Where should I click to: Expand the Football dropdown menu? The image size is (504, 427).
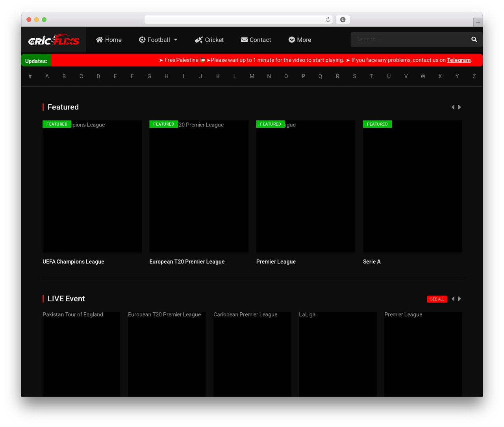tap(158, 40)
